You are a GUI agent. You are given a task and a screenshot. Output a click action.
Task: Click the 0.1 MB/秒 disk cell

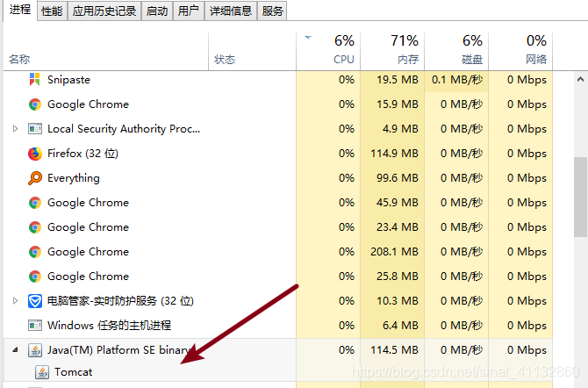click(x=456, y=80)
